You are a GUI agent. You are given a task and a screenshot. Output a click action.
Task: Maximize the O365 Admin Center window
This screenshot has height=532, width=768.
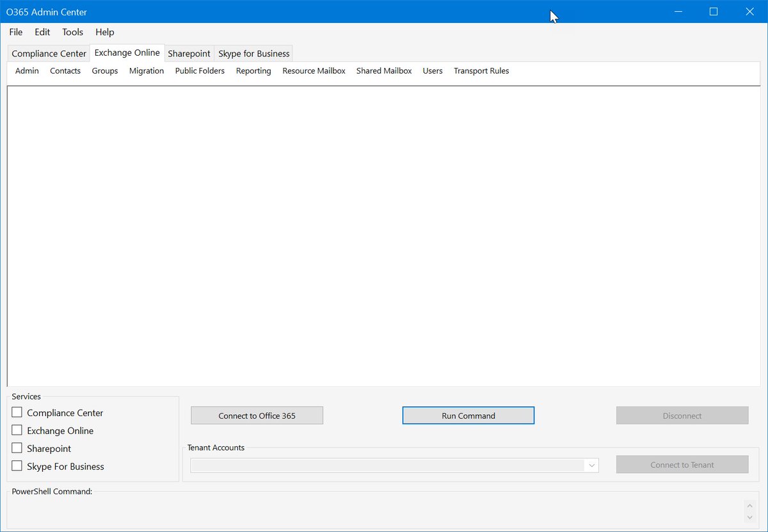click(714, 12)
